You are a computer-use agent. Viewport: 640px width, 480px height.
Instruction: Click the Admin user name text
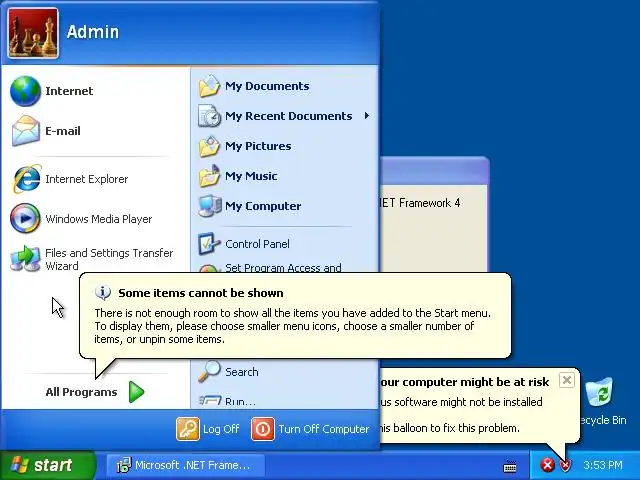[93, 32]
